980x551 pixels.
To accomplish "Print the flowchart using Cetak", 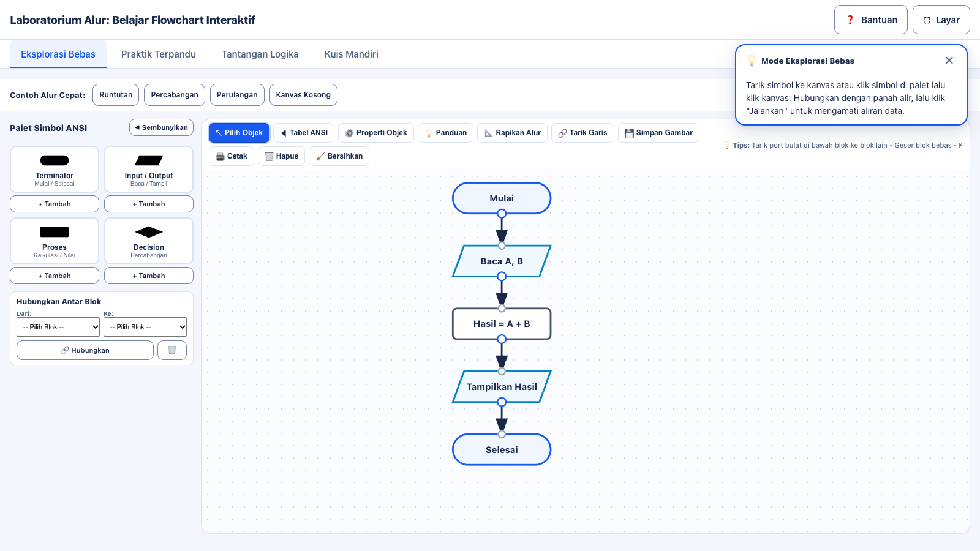I will 232,156.
